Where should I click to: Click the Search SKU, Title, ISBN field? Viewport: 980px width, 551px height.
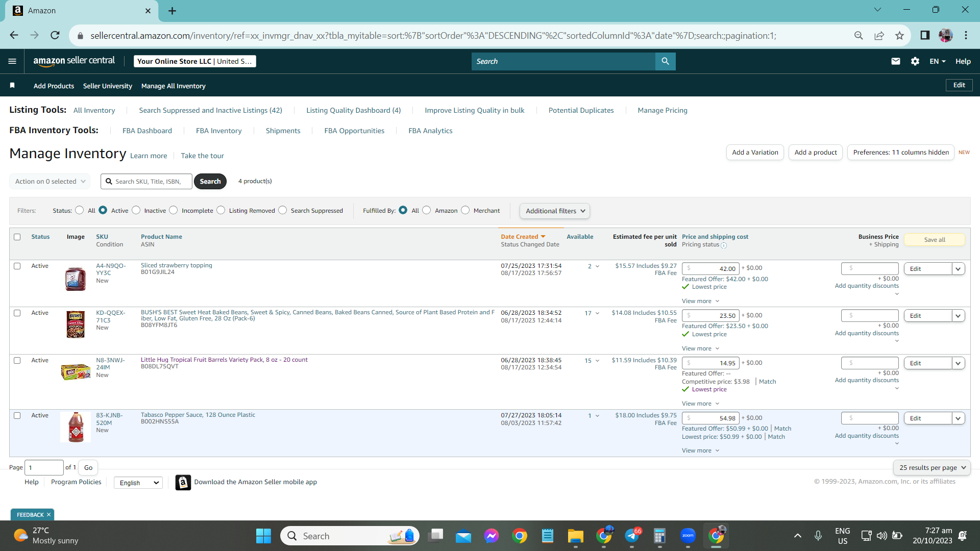coord(146,181)
